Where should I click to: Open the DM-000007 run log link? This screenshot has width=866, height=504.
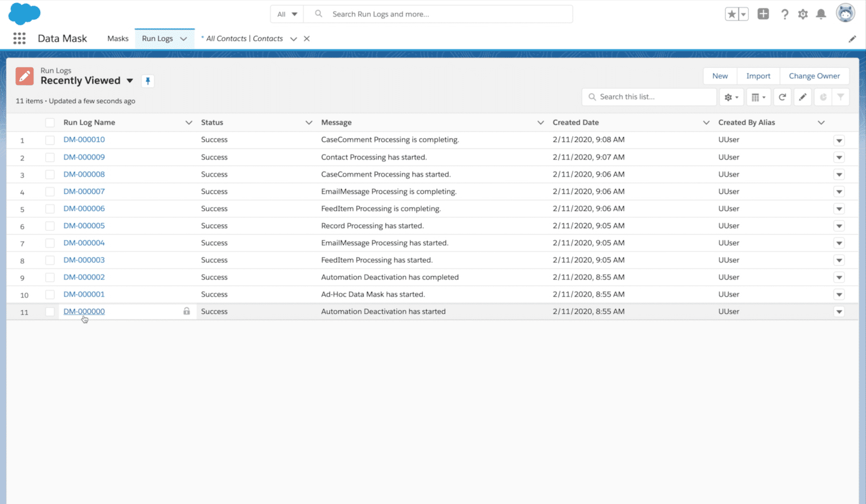pyautogui.click(x=84, y=191)
